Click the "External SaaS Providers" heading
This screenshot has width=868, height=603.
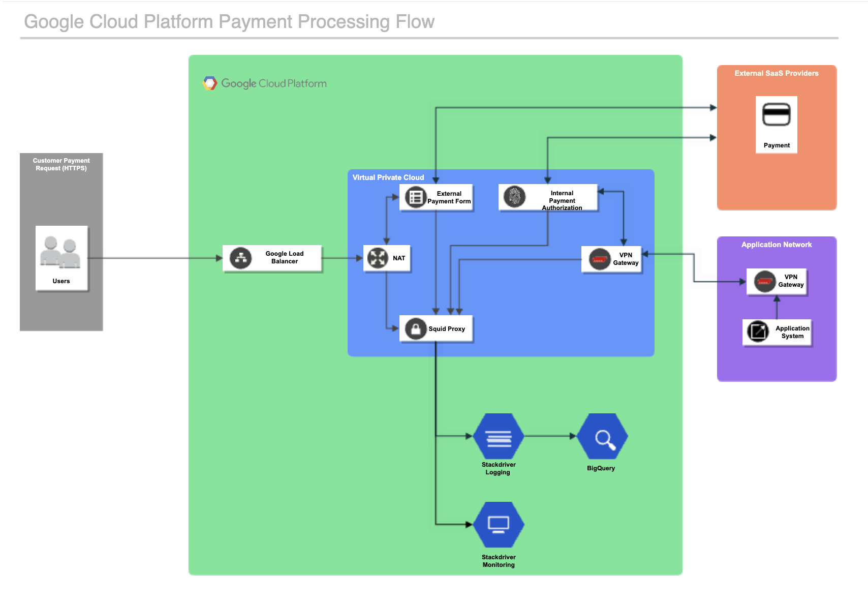pyautogui.click(x=777, y=73)
